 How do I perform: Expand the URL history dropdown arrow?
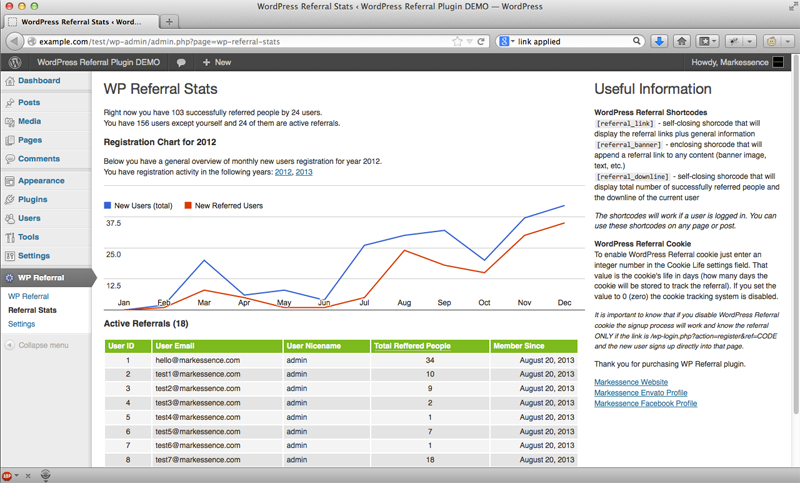[x=469, y=41]
